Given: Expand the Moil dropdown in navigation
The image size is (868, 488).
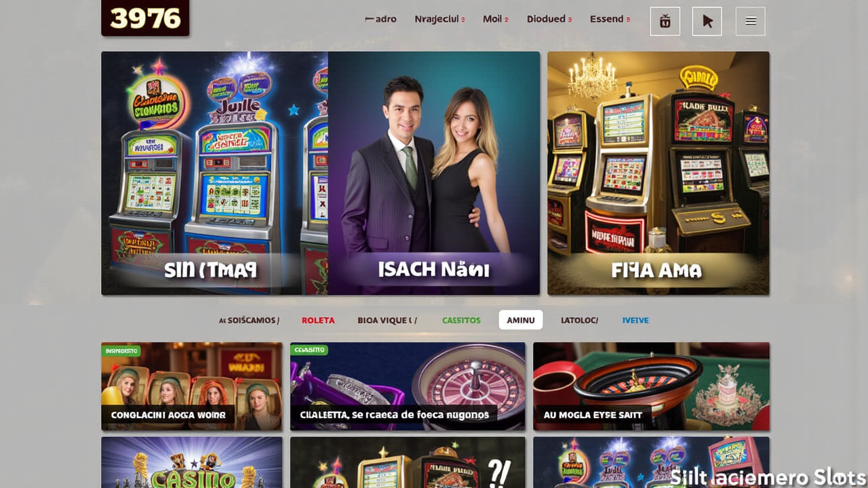Looking at the screenshot, I should (x=496, y=19).
